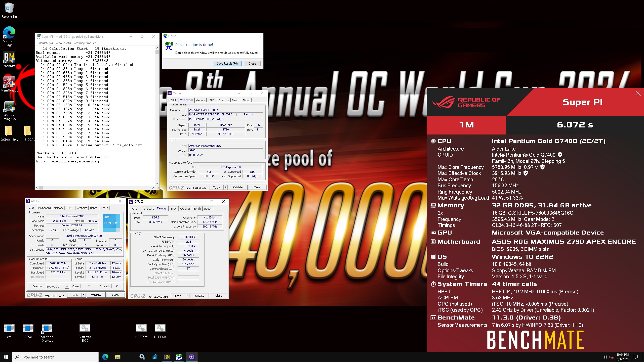
Task: Click the Core Speed value 5783.06 MHz
Action: pyautogui.click(x=58, y=263)
